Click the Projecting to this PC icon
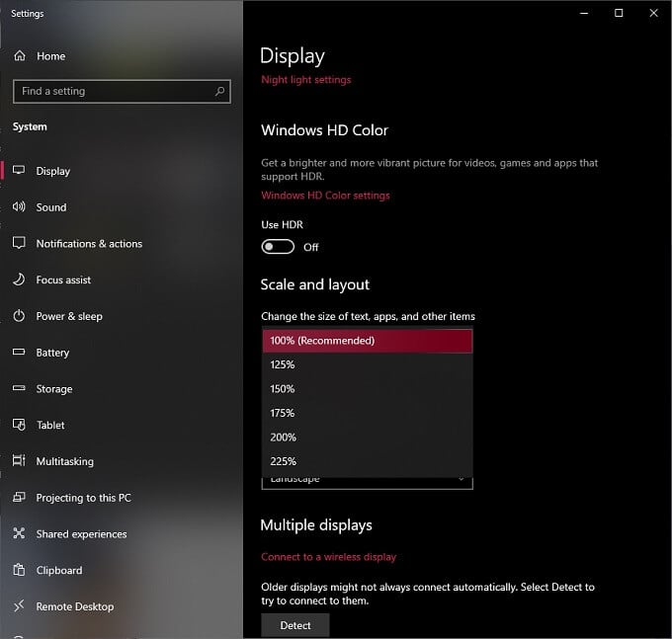 pos(19,497)
